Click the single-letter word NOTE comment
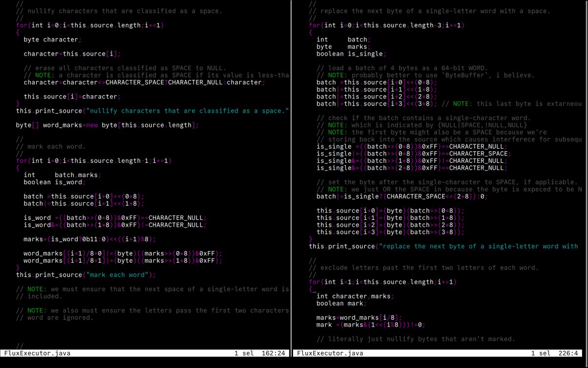This screenshot has height=368, width=588. pyautogui.click(x=147, y=289)
